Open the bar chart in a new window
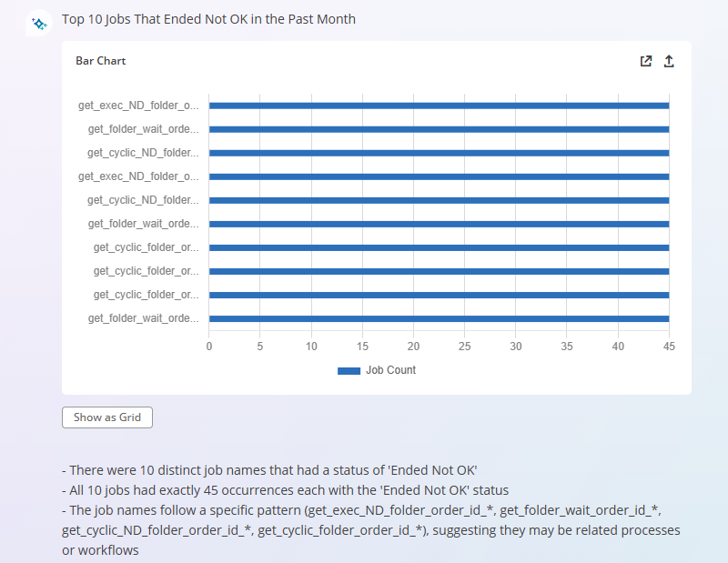Image resolution: width=728 pixels, height=563 pixels. [x=646, y=61]
